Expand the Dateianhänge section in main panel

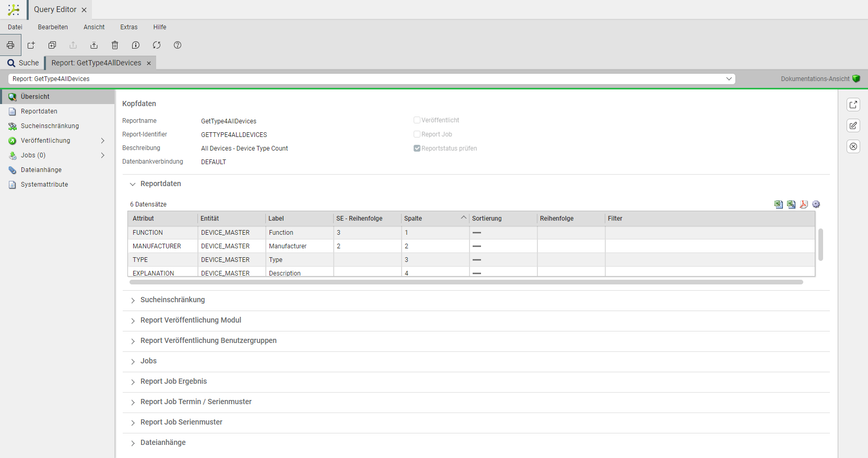[133, 443]
